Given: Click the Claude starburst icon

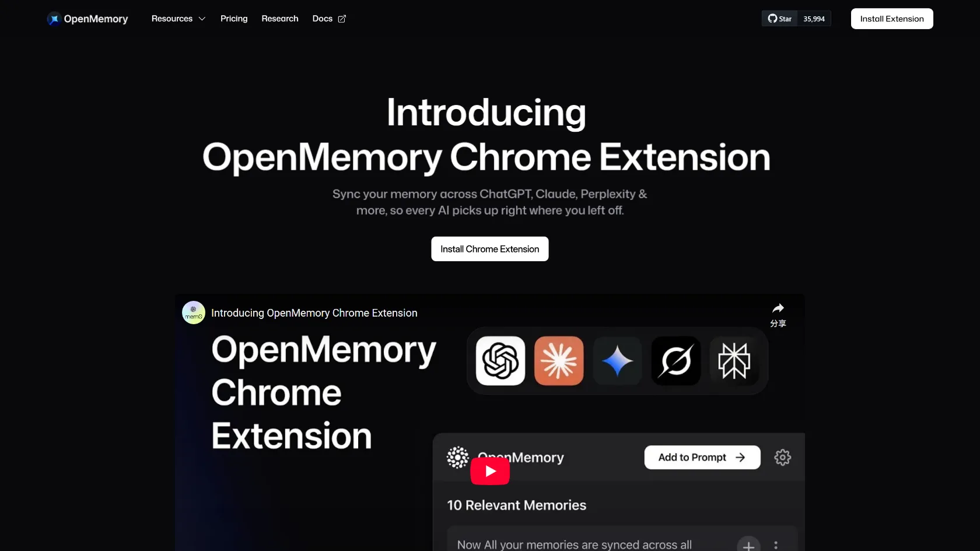Looking at the screenshot, I should click(x=559, y=361).
